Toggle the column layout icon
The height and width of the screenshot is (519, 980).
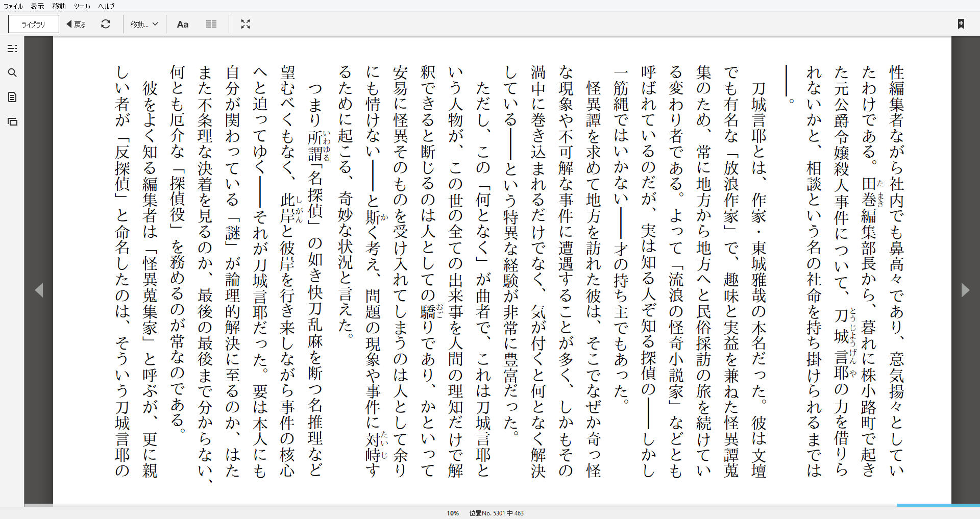point(211,24)
